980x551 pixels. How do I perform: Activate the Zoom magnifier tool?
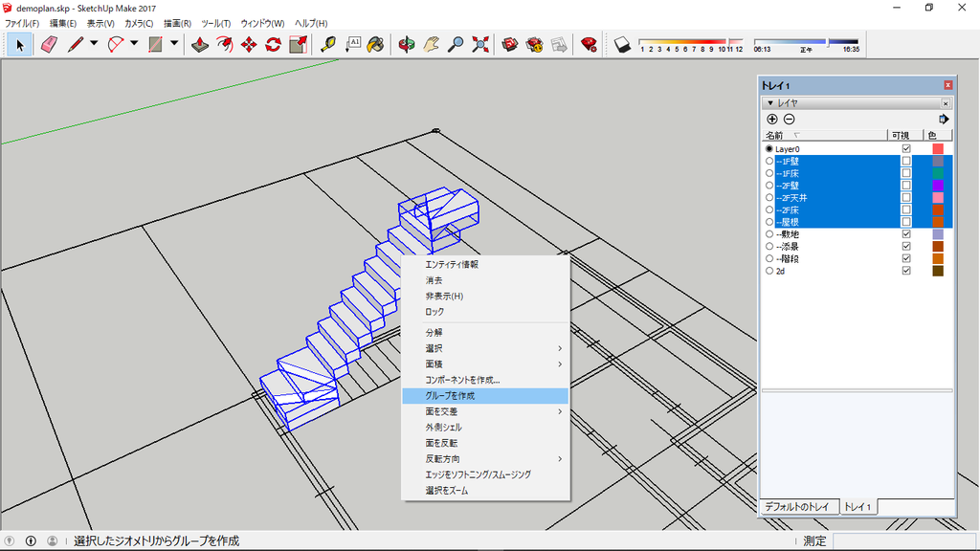[x=456, y=44]
